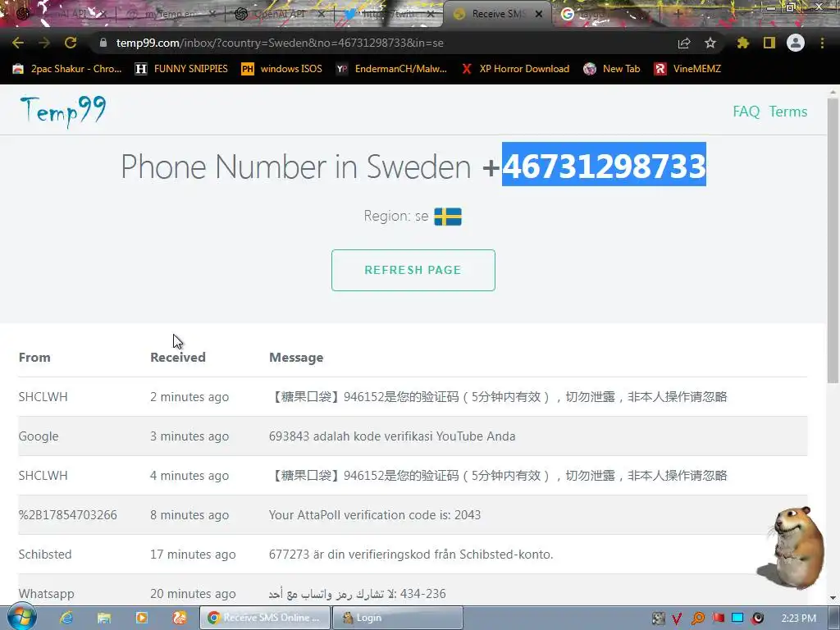Click the Schibsted sender cell
The height and width of the screenshot is (630, 840).
(x=45, y=555)
